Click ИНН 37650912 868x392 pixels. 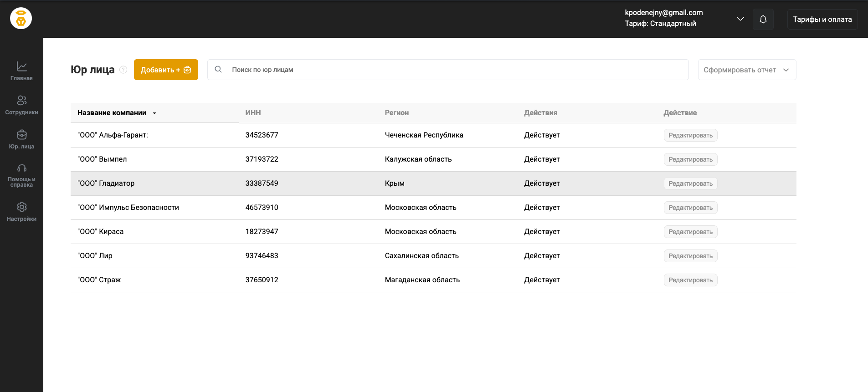click(262, 280)
